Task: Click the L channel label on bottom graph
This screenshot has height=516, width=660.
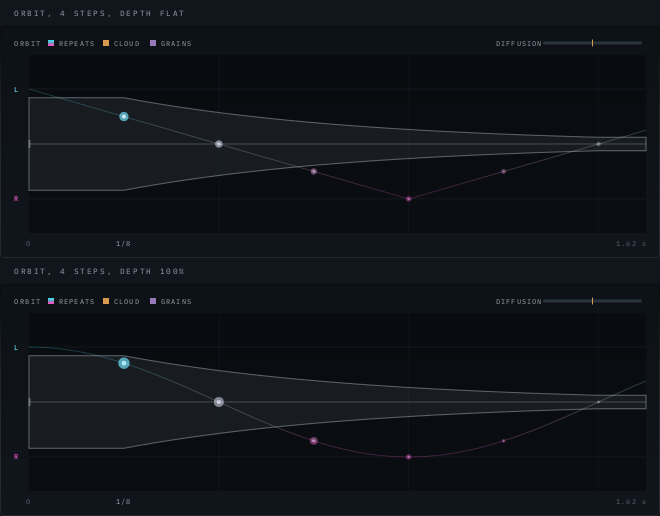Action: [x=16, y=347]
